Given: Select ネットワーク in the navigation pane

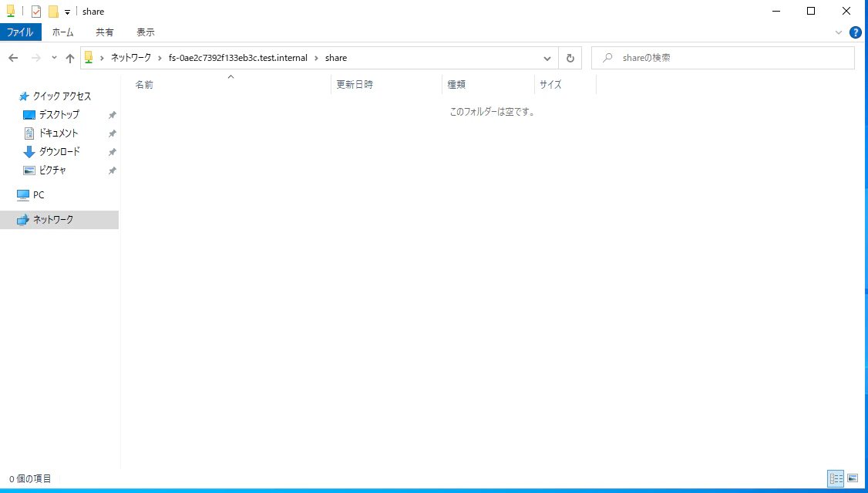Looking at the screenshot, I should [59, 219].
